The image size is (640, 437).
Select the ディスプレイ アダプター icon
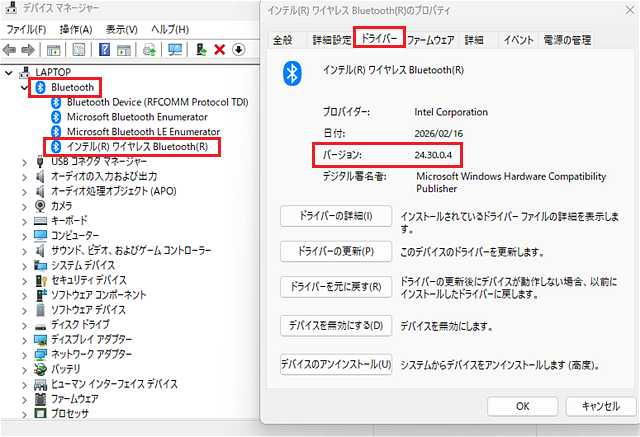[40, 339]
